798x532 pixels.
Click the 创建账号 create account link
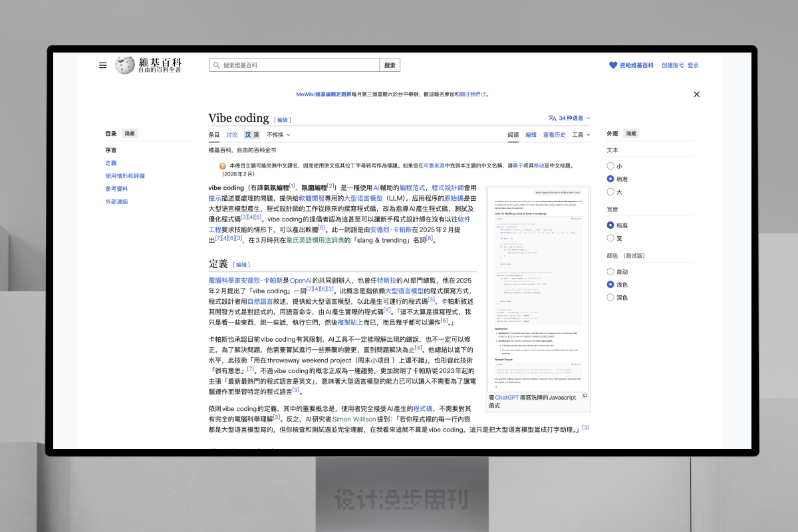tap(672, 65)
